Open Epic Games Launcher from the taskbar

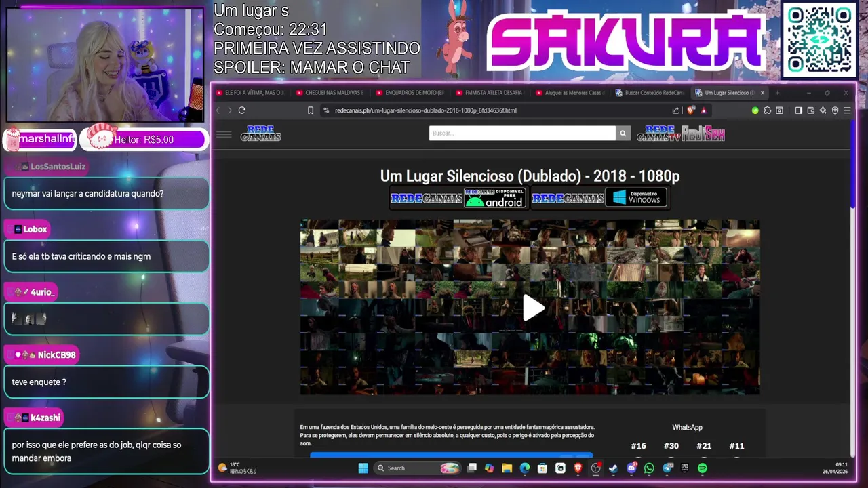(x=685, y=468)
